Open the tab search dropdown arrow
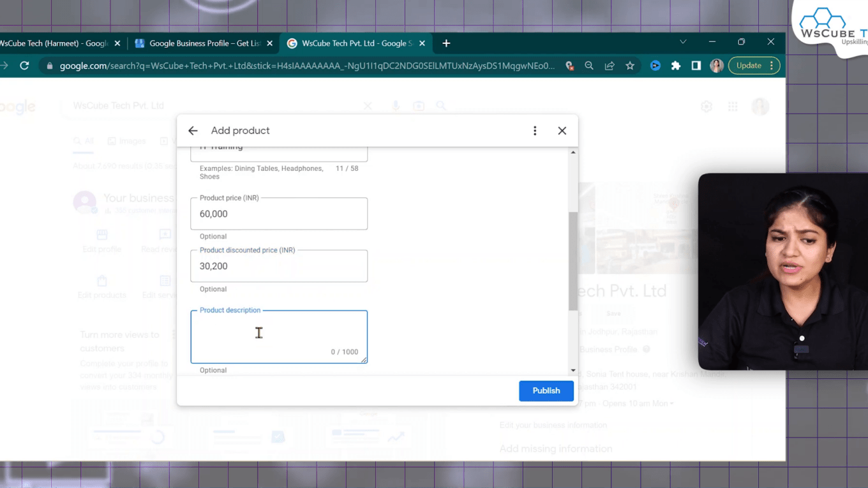This screenshot has width=868, height=488. click(x=683, y=42)
